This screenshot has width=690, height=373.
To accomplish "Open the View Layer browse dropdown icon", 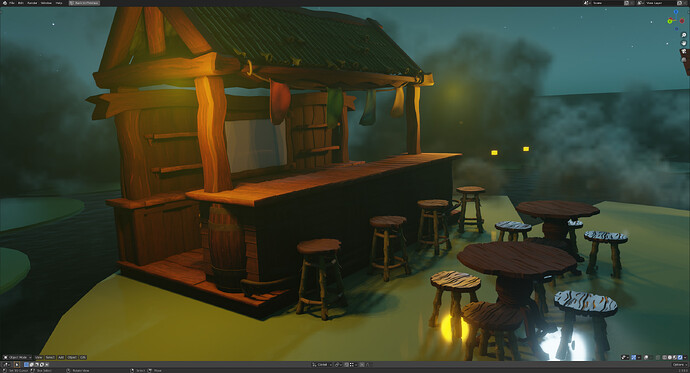I will 640,3.
